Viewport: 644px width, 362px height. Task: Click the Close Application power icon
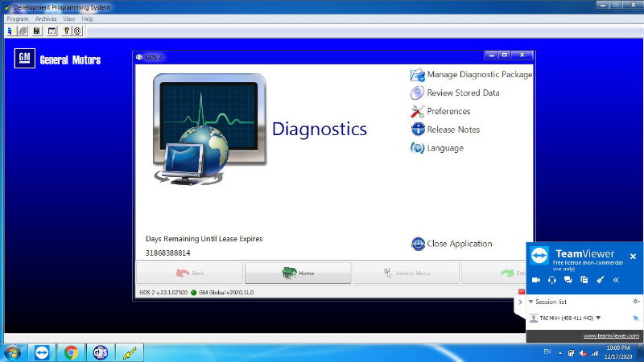coord(418,244)
